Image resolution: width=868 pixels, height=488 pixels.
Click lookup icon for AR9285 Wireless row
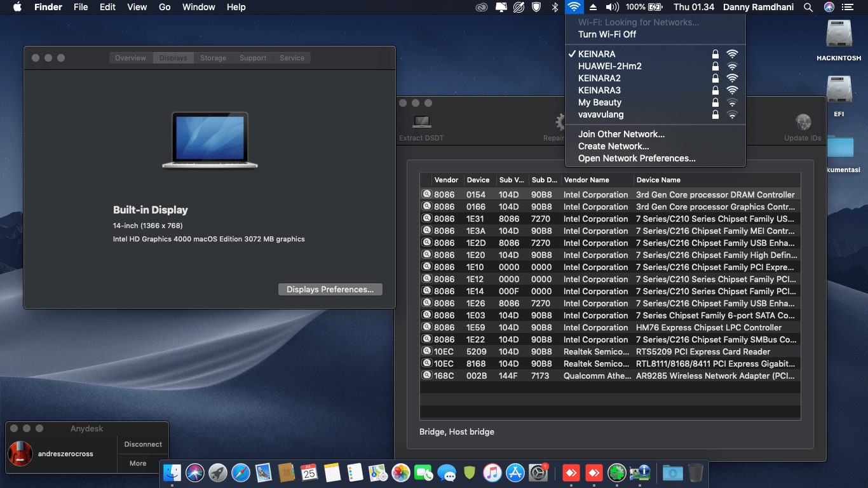(x=427, y=376)
